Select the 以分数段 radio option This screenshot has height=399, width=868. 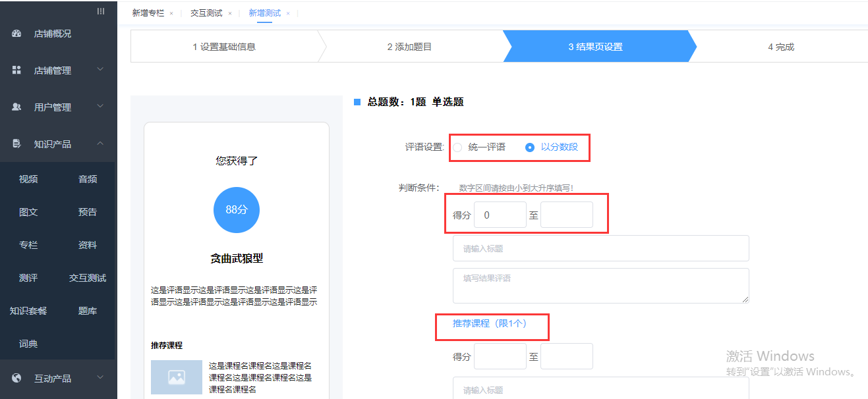(x=530, y=147)
